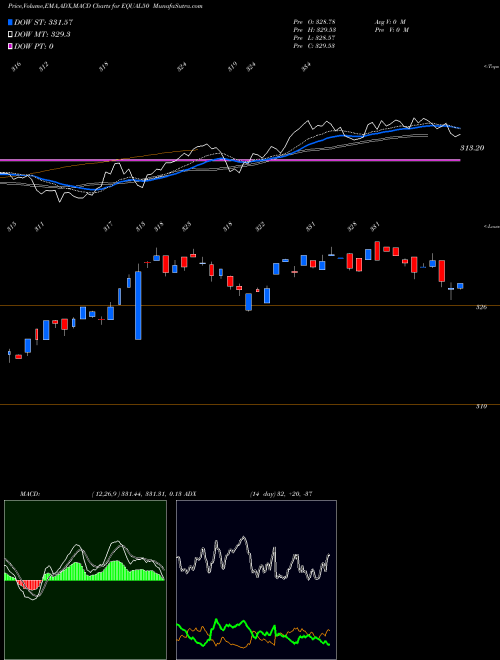Click the tall blue candlestick in price chart
Viewport: 500px width, 660px height.
tap(138, 305)
